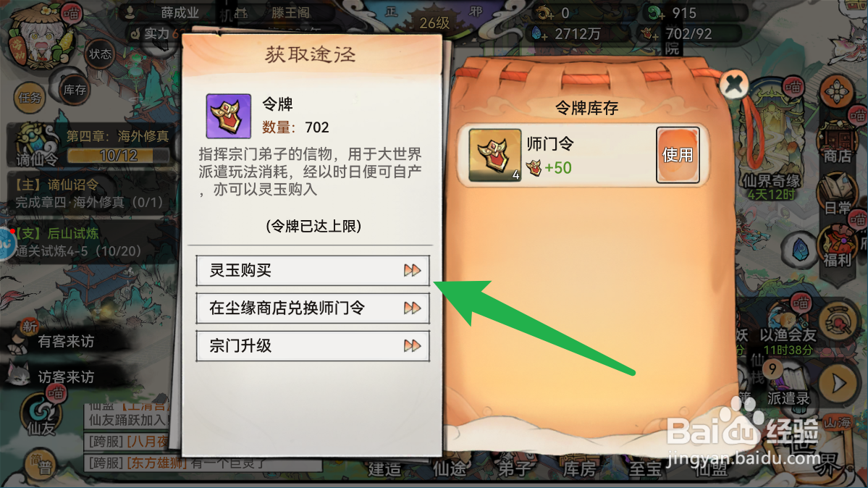The width and height of the screenshot is (868, 488).
Task: Select the 弟子 bottom menu tab
Action: pos(514,468)
